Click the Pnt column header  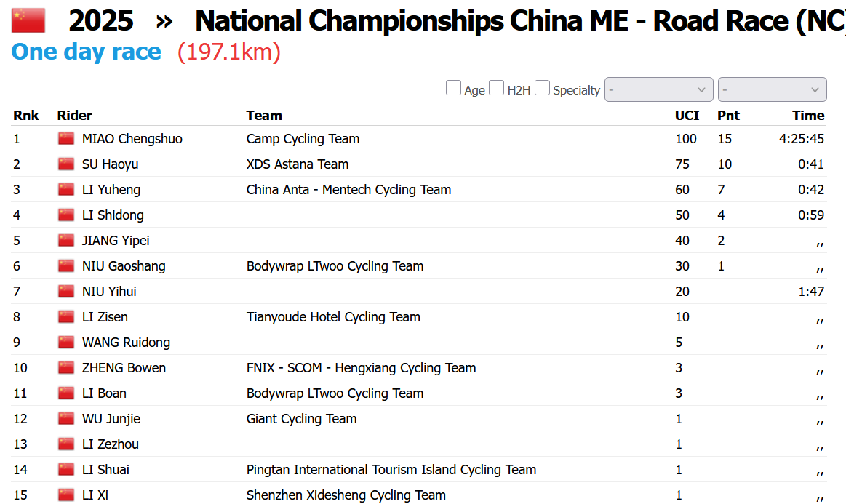point(728,116)
